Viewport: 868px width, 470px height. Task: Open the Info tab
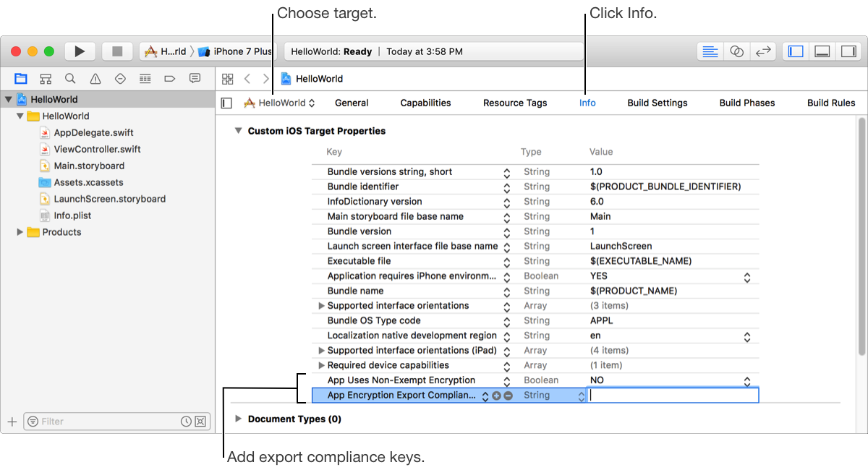tap(587, 103)
